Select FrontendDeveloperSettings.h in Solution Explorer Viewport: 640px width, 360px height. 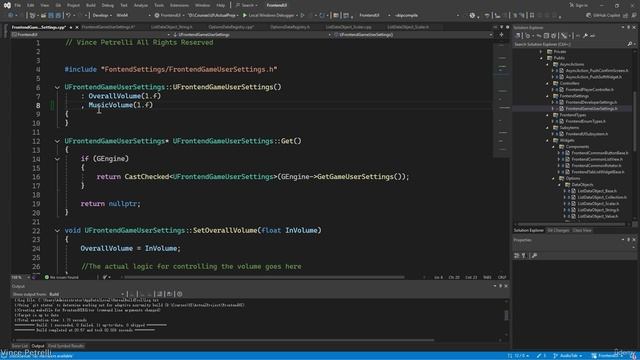coord(591,102)
